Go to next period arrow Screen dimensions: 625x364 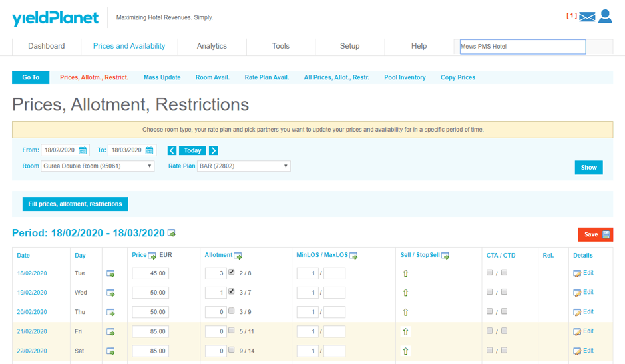214,150
